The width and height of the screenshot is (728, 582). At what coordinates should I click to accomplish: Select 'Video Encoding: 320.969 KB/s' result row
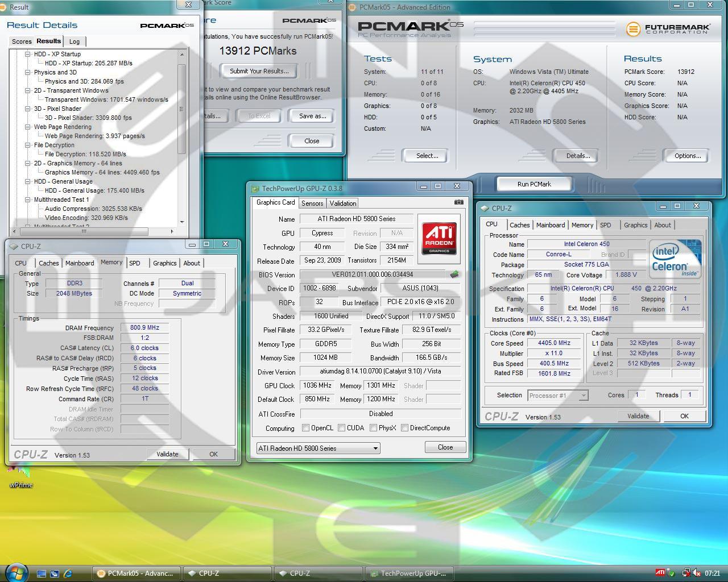pyautogui.click(x=86, y=218)
